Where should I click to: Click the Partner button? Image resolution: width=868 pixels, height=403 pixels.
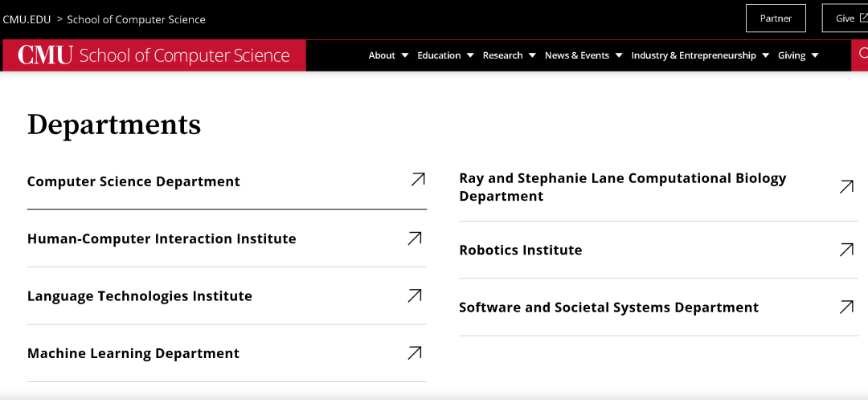click(x=776, y=18)
